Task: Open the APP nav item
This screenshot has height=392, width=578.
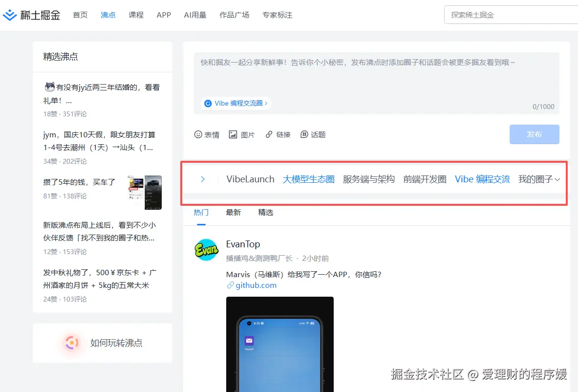Action: [164, 15]
